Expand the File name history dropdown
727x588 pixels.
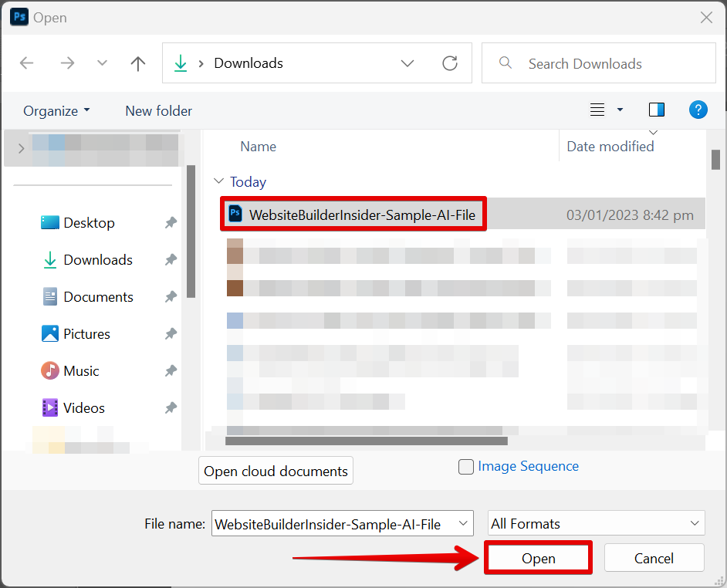pos(463,523)
